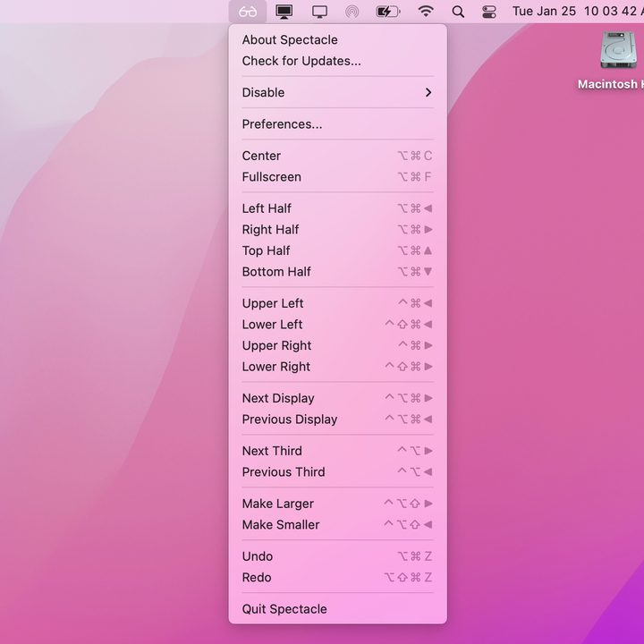Click the Spectacle glasses icon in menu bar
This screenshot has height=644, width=644.
coord(248,12)
